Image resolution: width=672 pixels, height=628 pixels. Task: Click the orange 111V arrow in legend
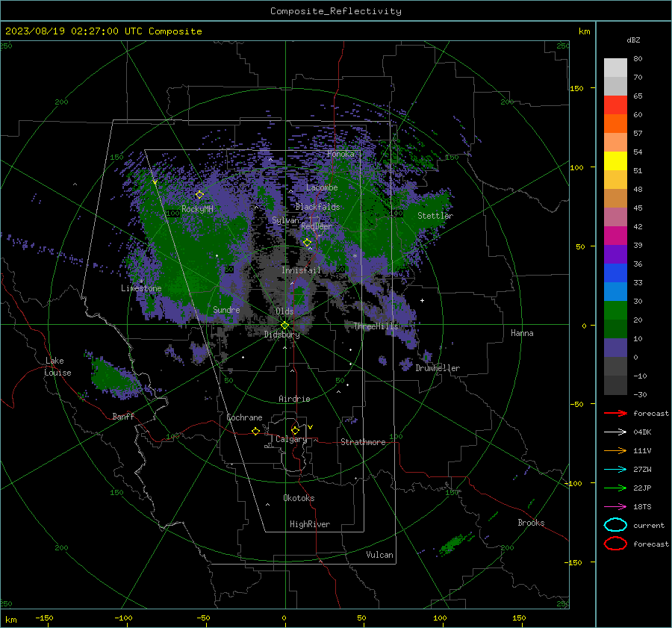(615, 450)
